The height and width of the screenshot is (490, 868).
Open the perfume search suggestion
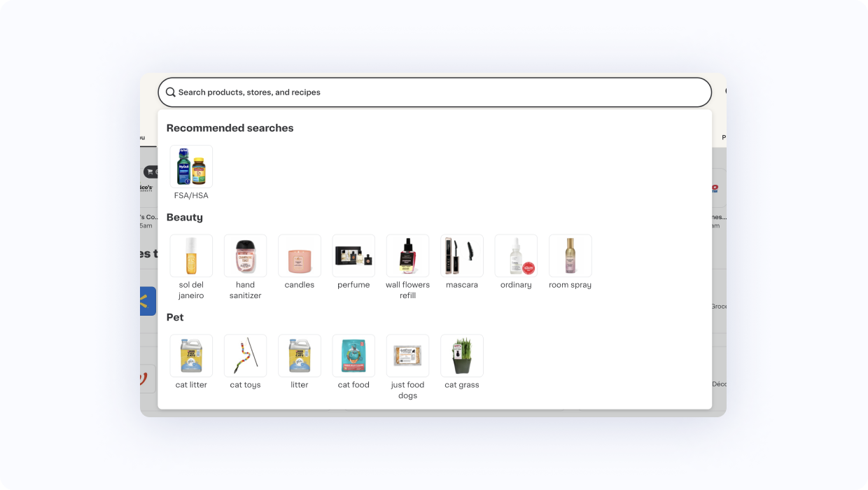point(353,256)
